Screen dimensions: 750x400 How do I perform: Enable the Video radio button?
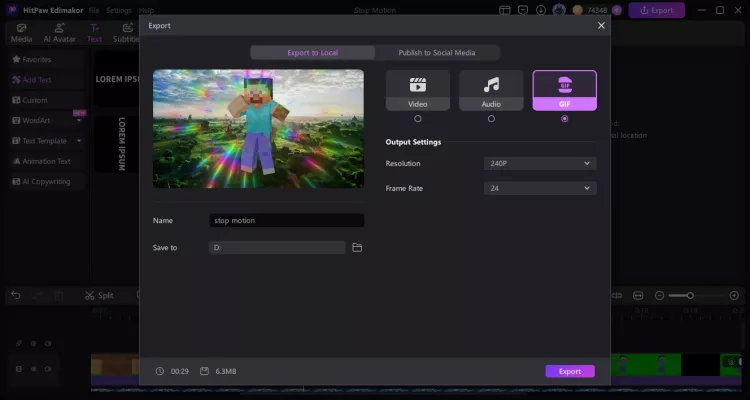(418, 119)
